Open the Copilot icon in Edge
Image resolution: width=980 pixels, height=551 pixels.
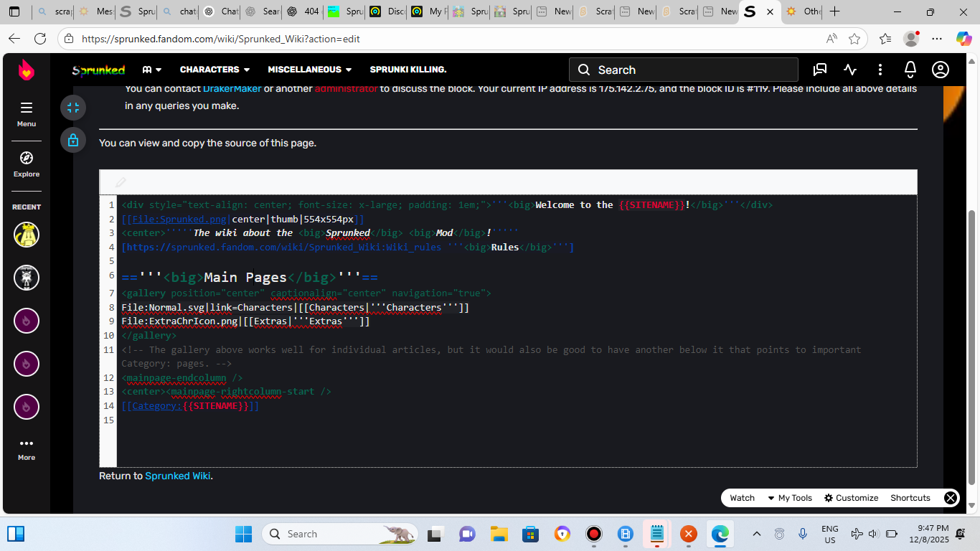[963, 39]
